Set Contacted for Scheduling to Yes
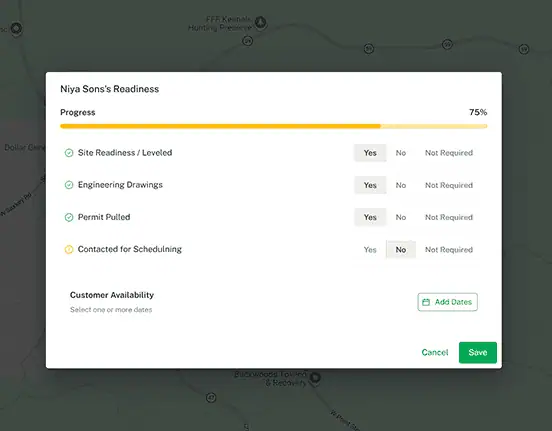Screen dimensions: 552x431 (x=370, y=250)
